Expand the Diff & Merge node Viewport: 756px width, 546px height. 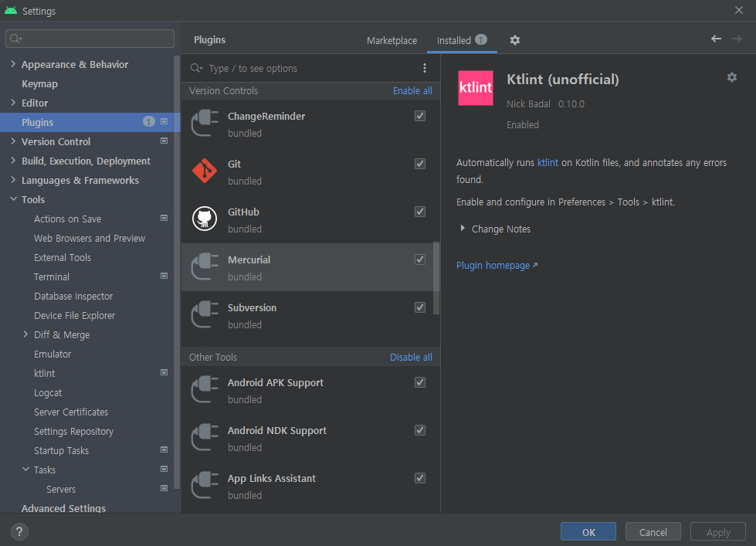point(25,334)
